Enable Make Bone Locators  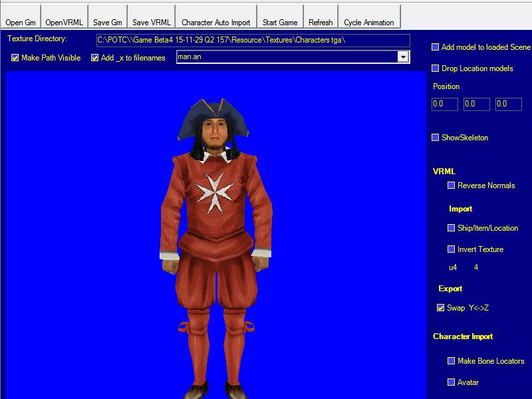coord(451,361)
